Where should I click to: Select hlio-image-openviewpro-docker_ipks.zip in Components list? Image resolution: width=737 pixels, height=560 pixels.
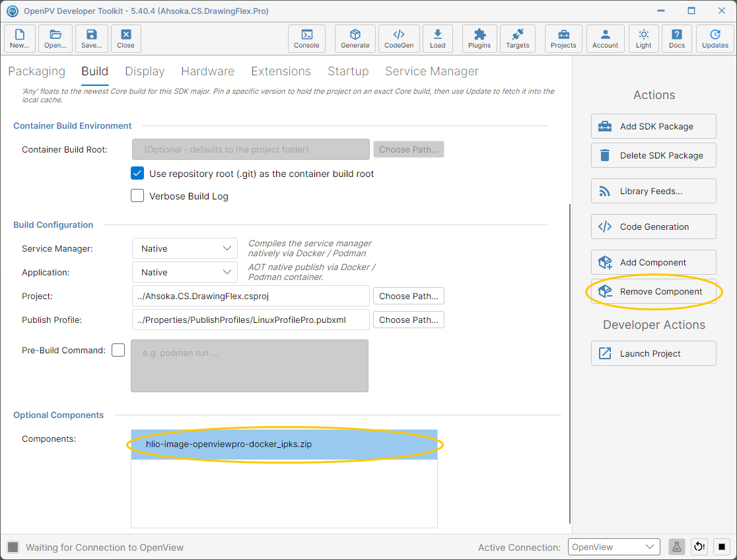pos(285,444)
